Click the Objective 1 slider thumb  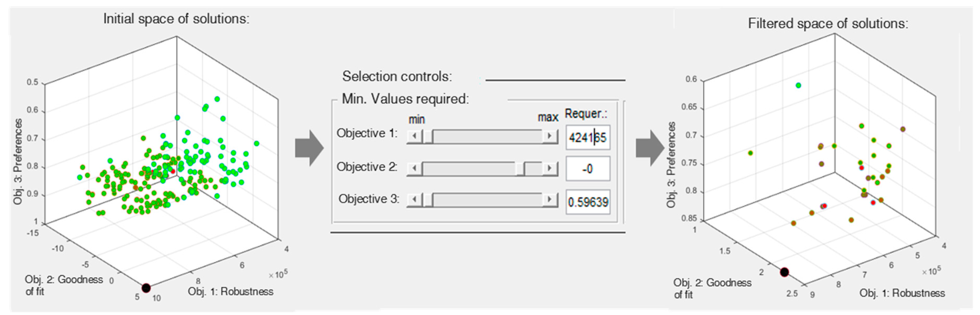click(428, 136)
